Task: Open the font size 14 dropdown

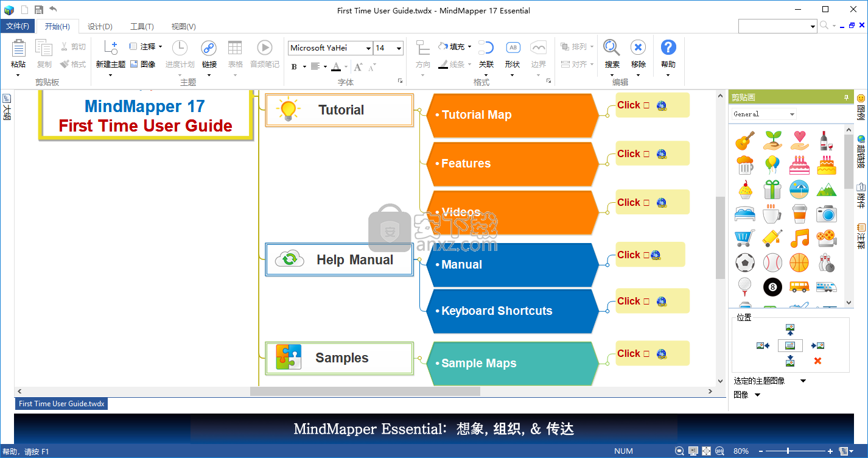Action: click(399, 48)
